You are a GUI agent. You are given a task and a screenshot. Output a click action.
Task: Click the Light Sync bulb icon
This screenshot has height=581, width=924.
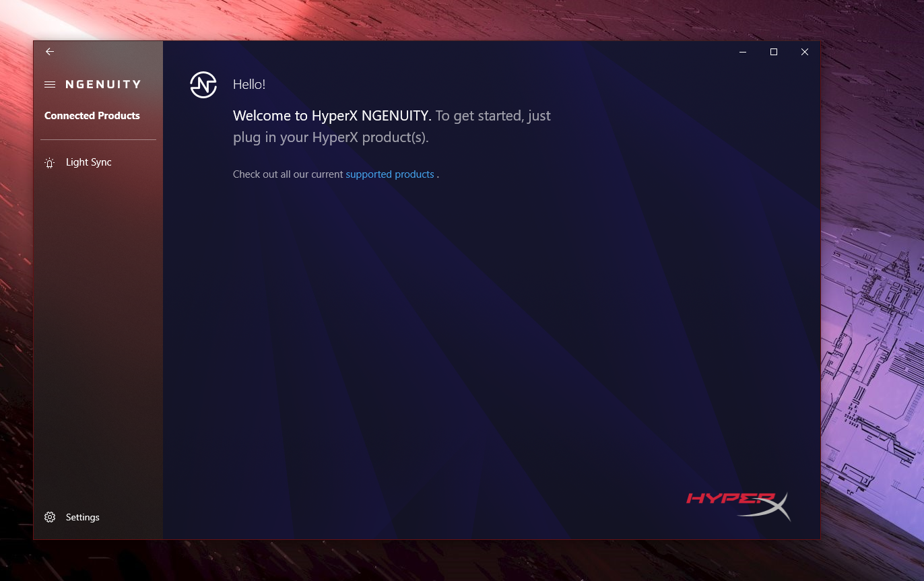tap(50, 163)
